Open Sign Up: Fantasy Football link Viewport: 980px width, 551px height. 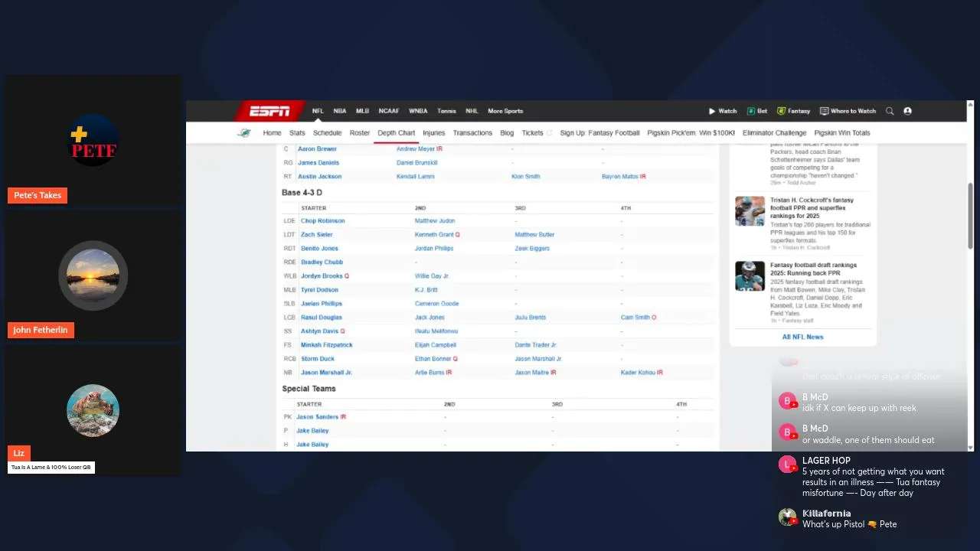tap(599, 133)
